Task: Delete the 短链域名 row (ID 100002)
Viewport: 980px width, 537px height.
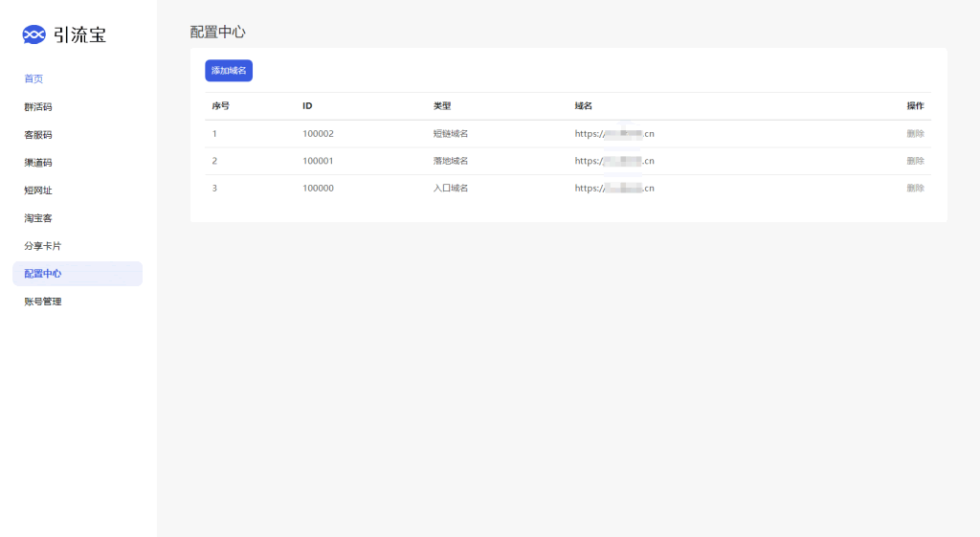Action: [x=915, y=134]
